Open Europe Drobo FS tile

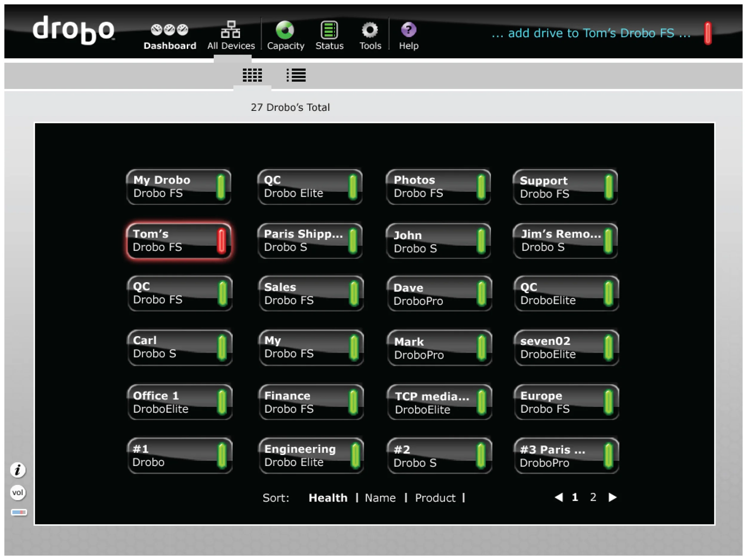(x=566, y=402)
